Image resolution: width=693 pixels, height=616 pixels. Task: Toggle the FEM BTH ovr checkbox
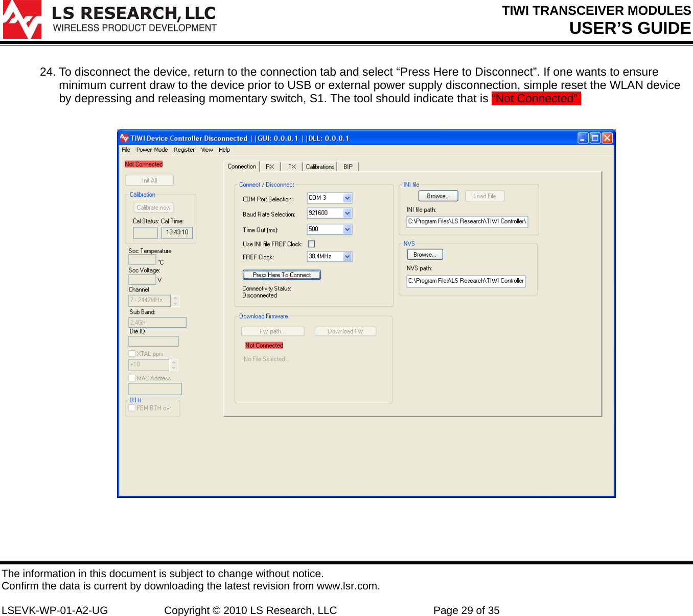coord(132,408)
